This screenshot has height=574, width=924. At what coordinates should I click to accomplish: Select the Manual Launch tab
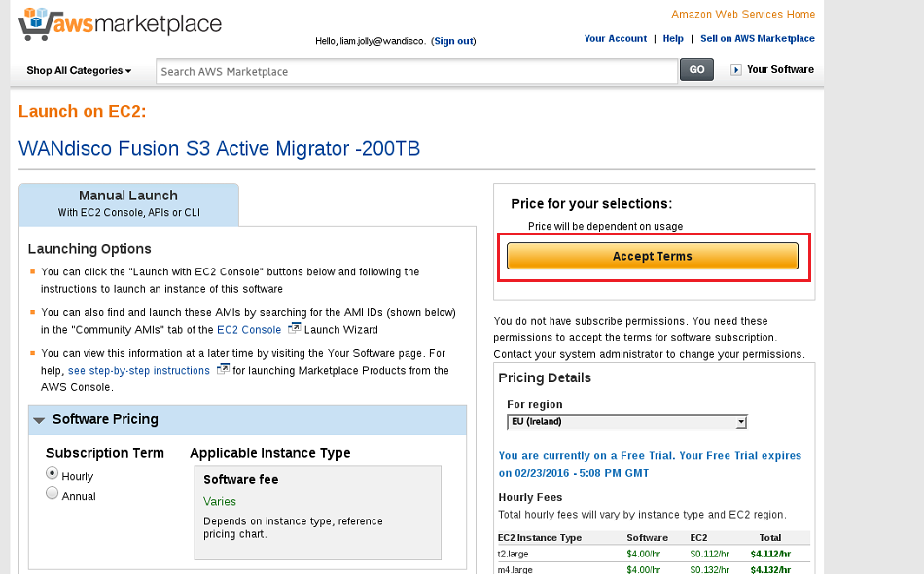pyautogui.click(x=129, y=204)
